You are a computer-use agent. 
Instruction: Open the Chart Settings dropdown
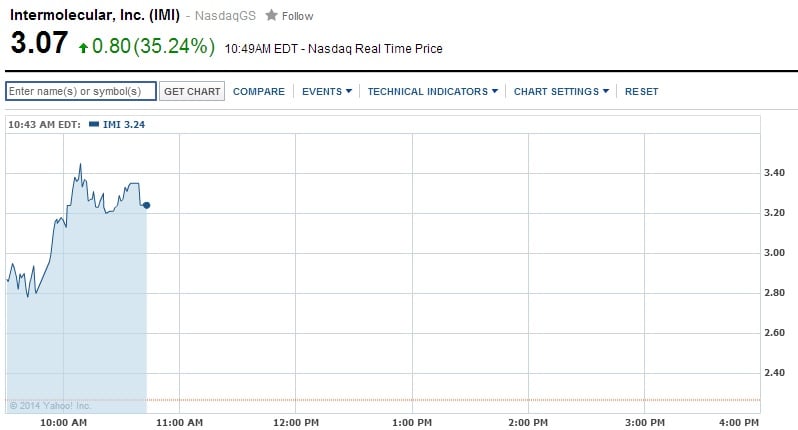tap(561, 92)
